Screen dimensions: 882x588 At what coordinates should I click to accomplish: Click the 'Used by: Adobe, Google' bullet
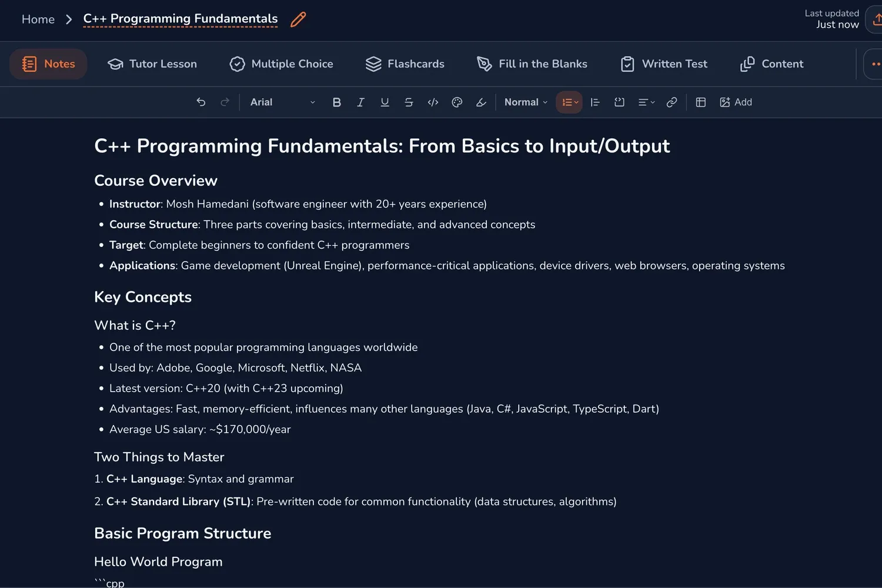pos(235,368)
